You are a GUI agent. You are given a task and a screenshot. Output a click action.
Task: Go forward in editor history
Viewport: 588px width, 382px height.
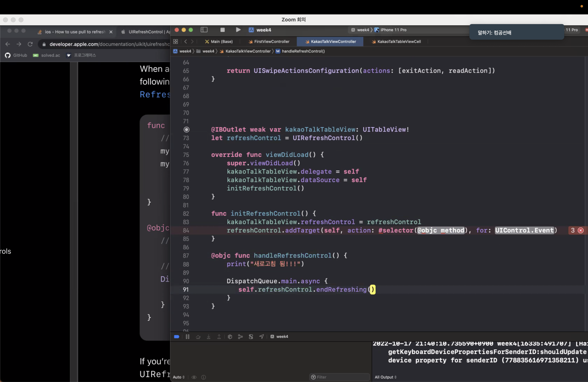(x=192, y=41)
